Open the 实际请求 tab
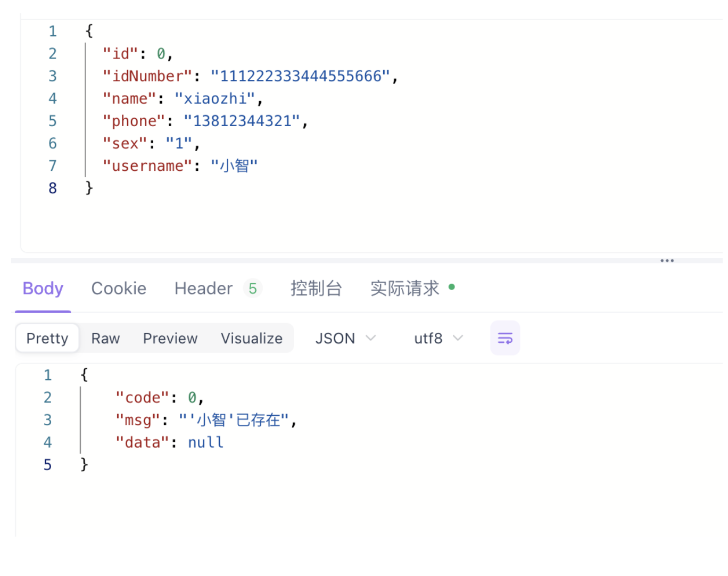The height and width of the screenshot is (576, 728). (404, 289)
